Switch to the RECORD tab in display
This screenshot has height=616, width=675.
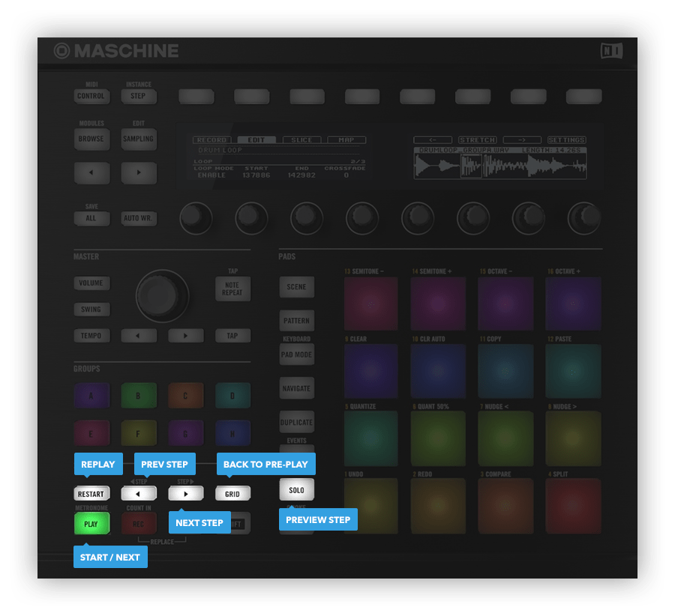(x=211, y=140)
